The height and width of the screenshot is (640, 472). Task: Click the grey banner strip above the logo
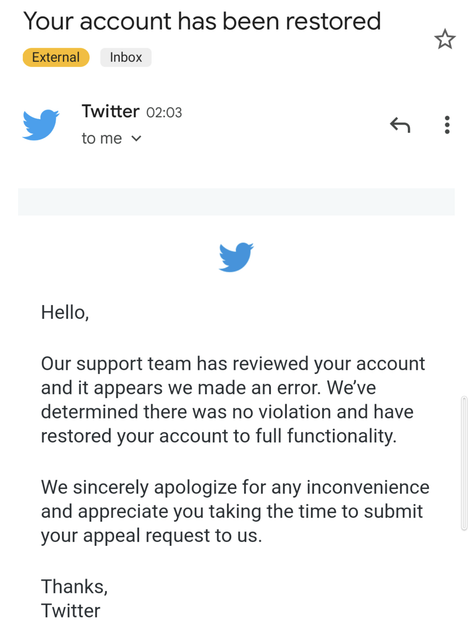(236, 202)
